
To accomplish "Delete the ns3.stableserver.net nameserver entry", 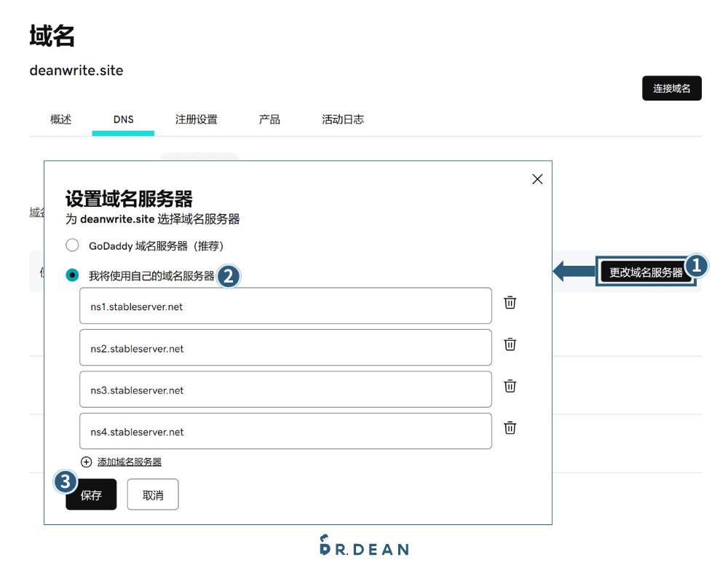I will click(x=510, y=386).
